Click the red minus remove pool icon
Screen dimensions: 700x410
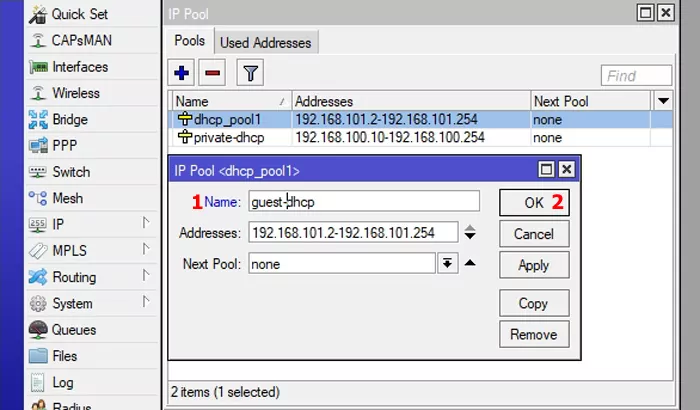point(212,73)
